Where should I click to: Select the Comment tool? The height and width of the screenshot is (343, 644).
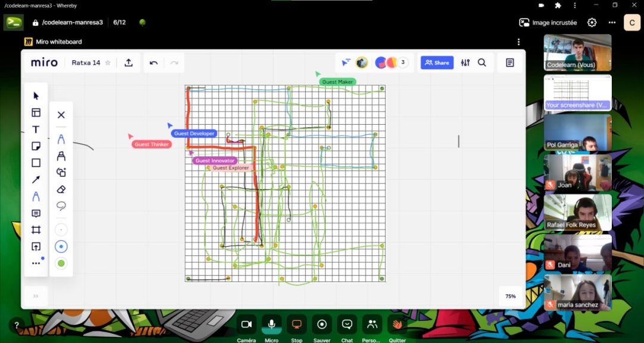tap(36, 213)
